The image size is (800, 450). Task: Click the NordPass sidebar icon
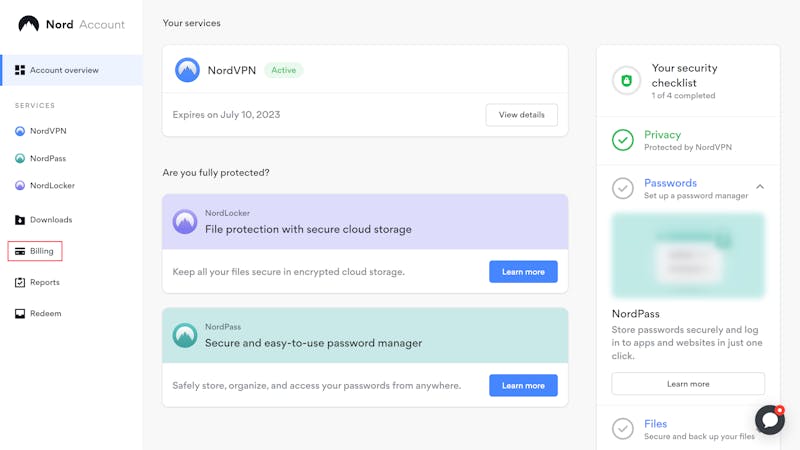coord(20,158)
